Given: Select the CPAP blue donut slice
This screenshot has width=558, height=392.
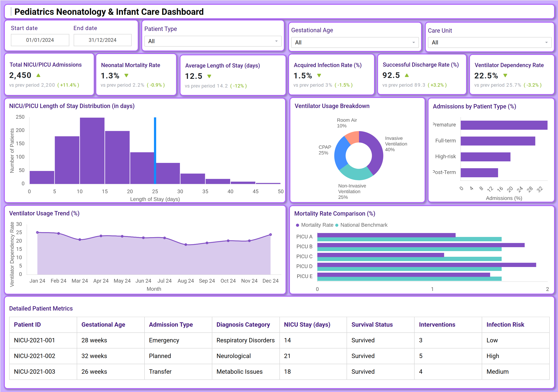Looking at the screenshot, I should tap(340, 154).
